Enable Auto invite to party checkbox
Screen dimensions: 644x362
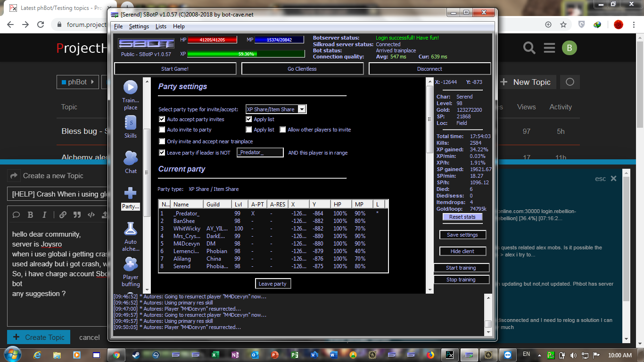[x=162, y=130]
